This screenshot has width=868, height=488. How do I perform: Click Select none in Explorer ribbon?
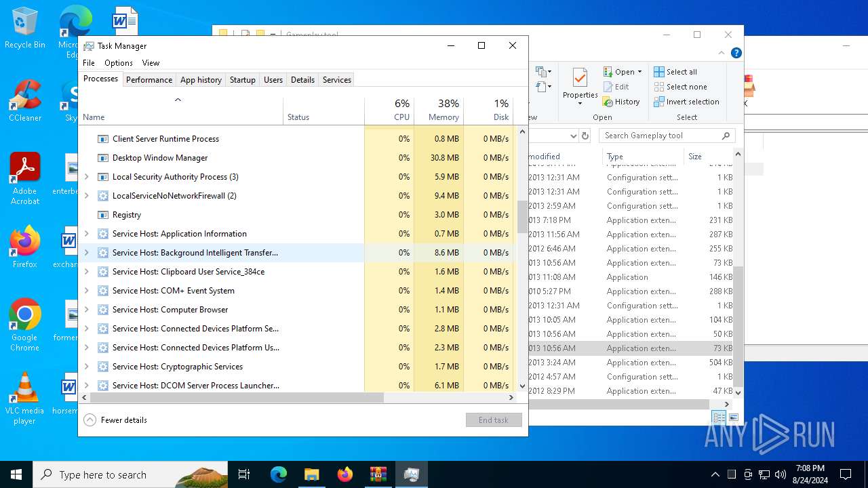click(680, 87)
